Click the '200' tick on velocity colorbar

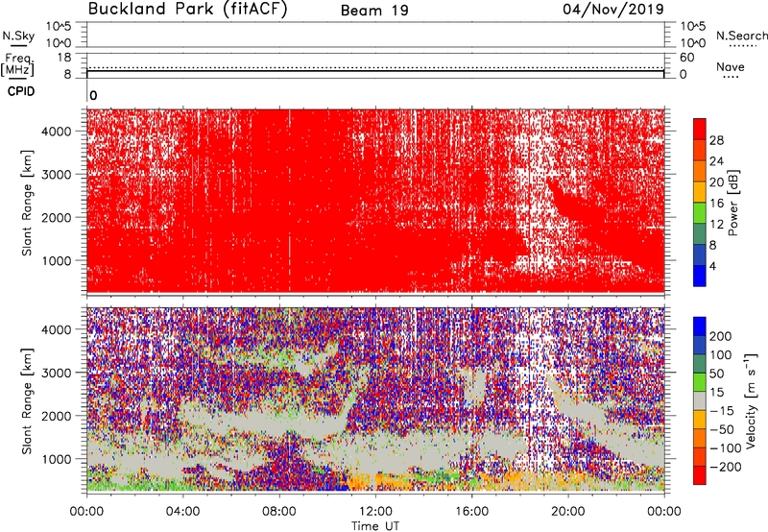pos(721,336)
